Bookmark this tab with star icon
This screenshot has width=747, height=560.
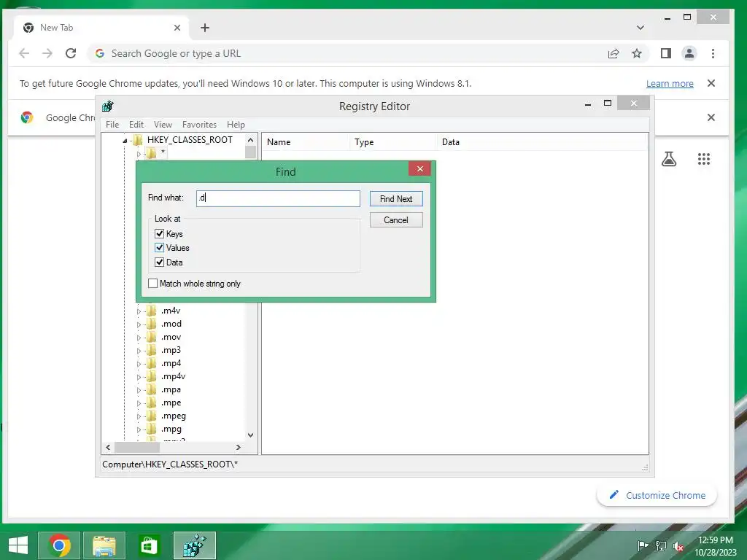pyautogui.click(x=636, y=53)
